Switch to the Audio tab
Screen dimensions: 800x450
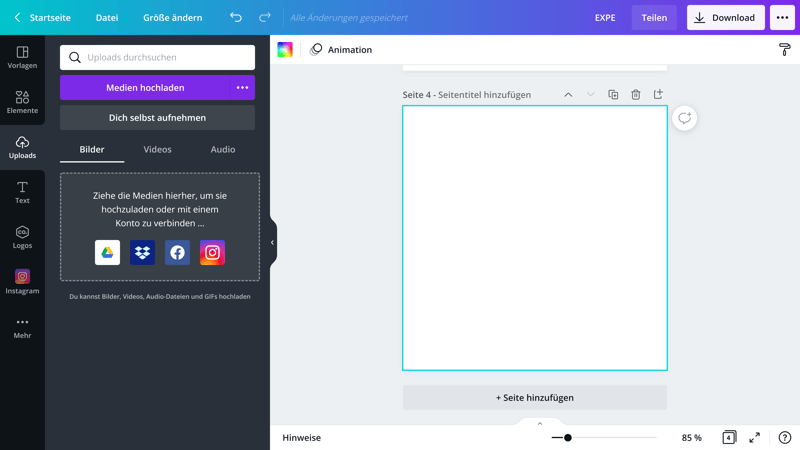pyautogui.click(x=223, y=149)
